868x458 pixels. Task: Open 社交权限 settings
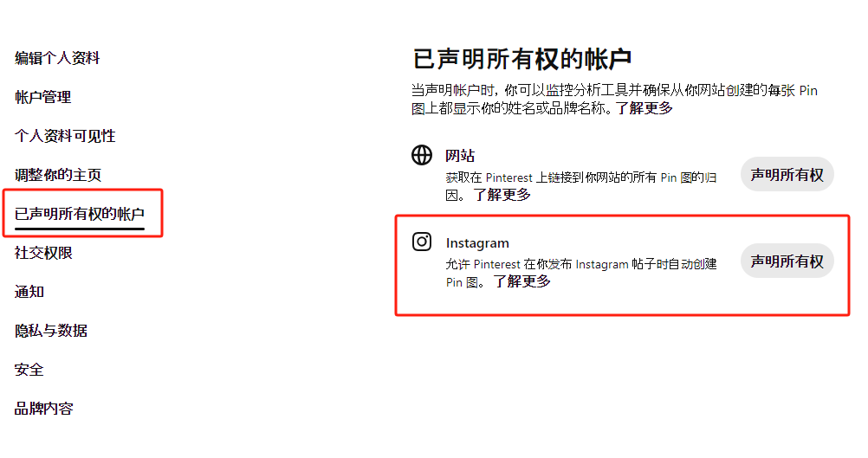pos(43,253)
